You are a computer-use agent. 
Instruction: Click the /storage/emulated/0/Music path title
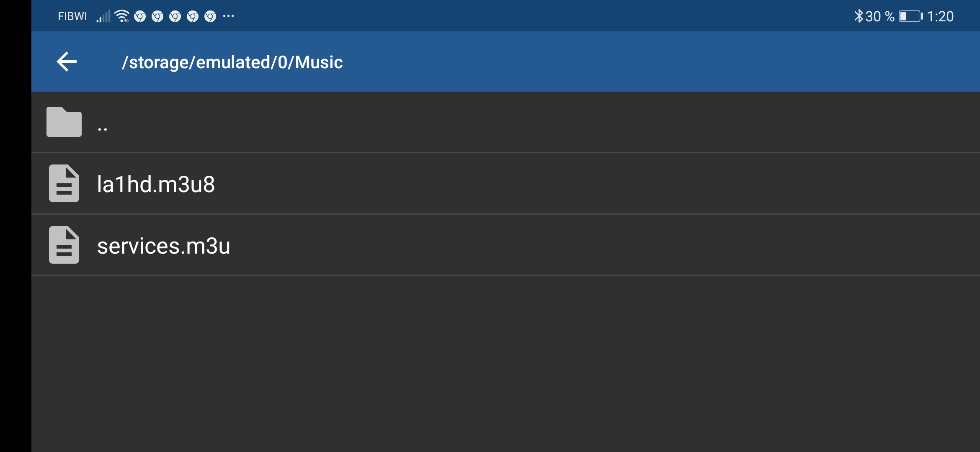232,62
